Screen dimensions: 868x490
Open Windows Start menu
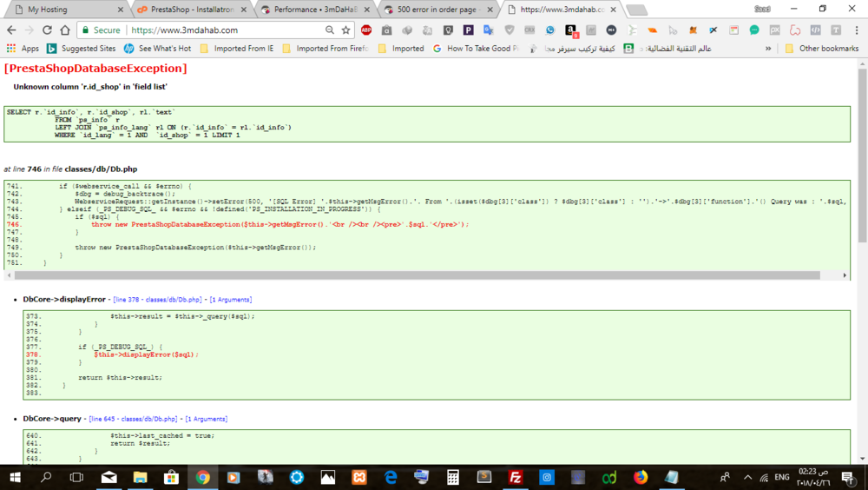pos(15,477)
